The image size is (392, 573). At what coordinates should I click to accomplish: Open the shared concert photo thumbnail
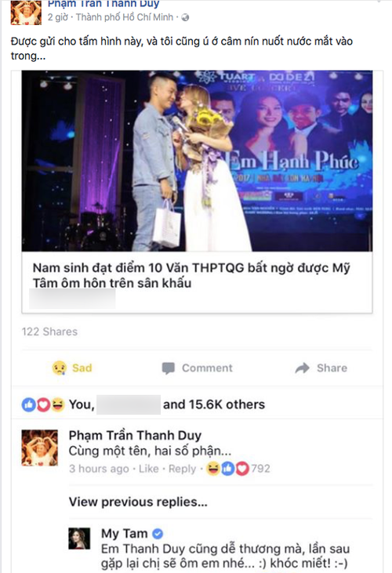[x=197, y=161]
